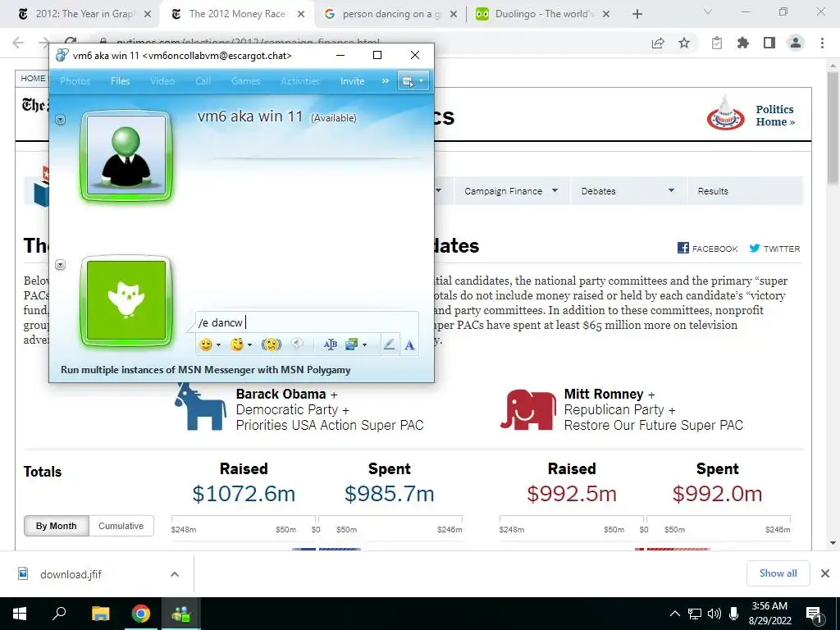
Task: Click Invite in Messenger toolbar
Action: (352, 81)
